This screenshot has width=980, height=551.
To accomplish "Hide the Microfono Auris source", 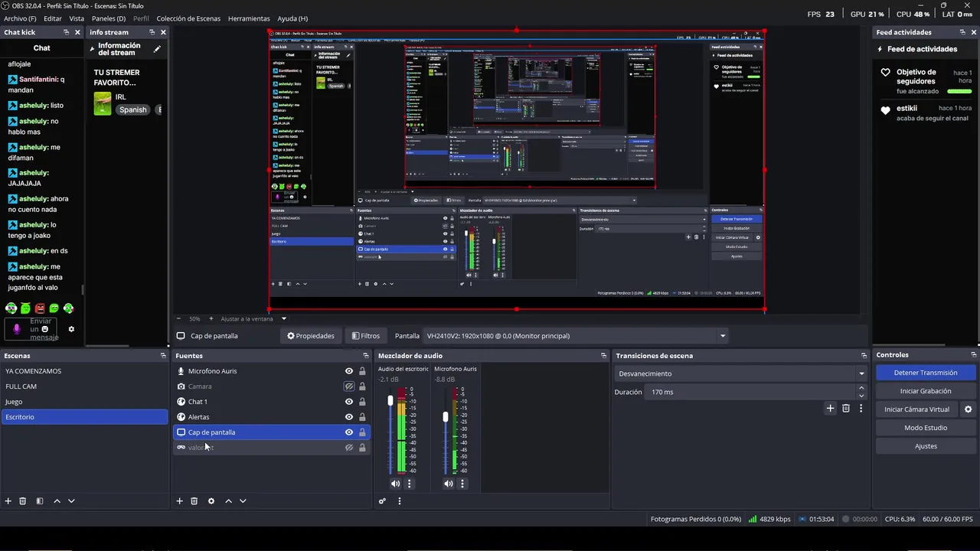I will coord(349,371).
